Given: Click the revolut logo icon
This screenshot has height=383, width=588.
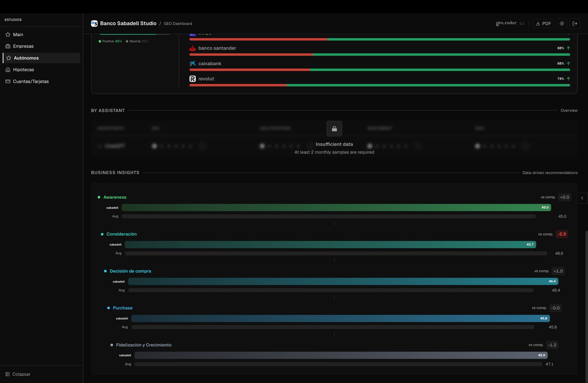Looking at the screenshot, I should 193,79.
